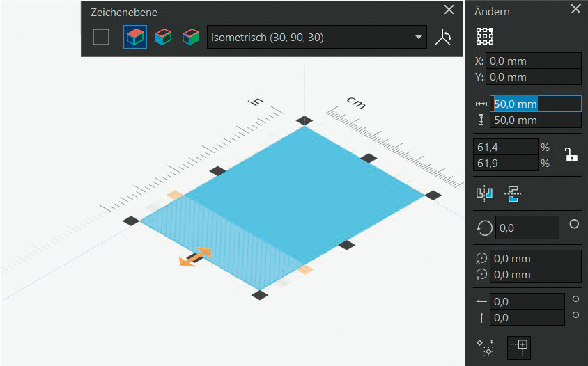Screen dimensions: 588x366
Task: Open the Isometrisch (30, 90, 30) dropdown
Action: pos(317,37)
